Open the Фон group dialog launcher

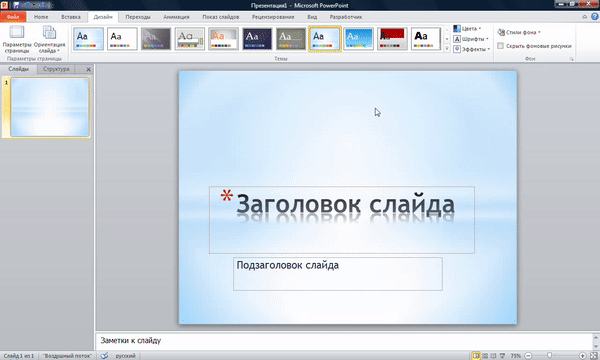point(572,59)
